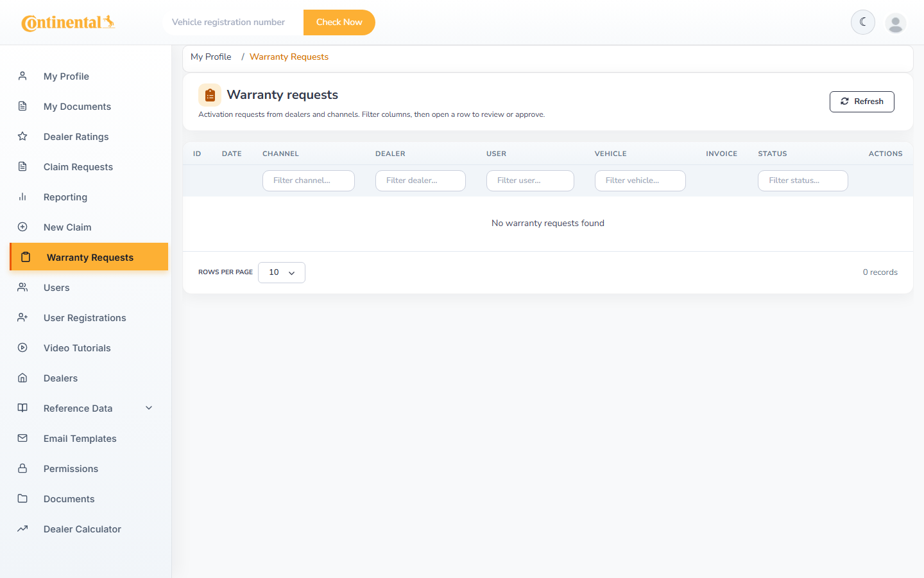
Task: Click the Reporting bar chart icon
Action: (22, 197)
